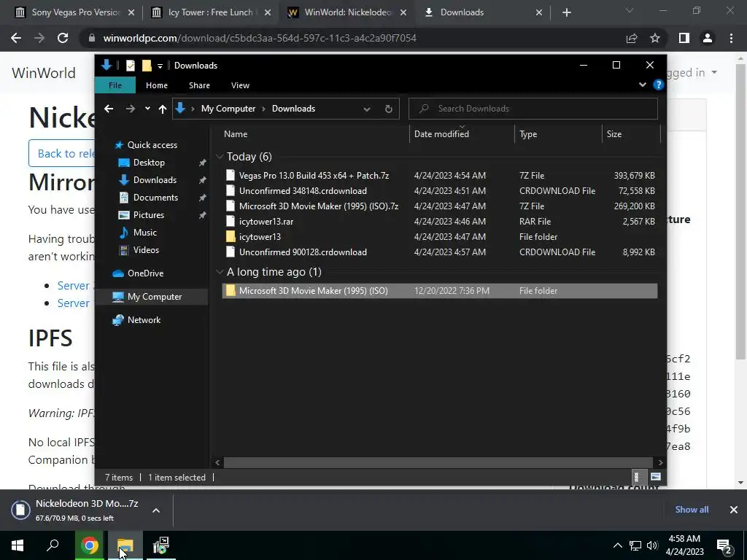Viewport: 747px width, 560px height.
Task: Switch to Large icons view
Action: (x=656, y=477)
